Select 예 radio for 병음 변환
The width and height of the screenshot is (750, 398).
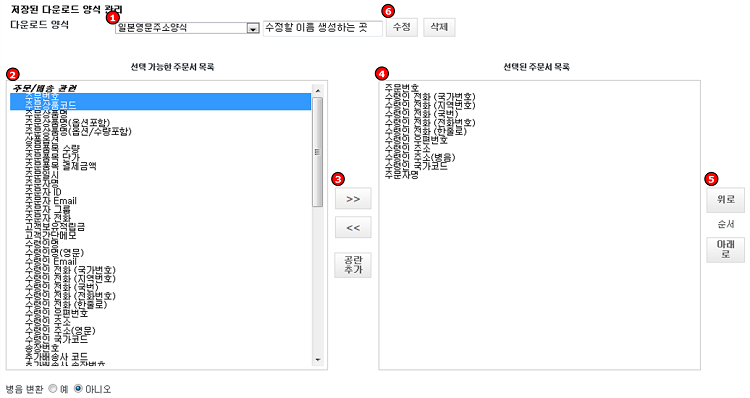click(53, 389)
